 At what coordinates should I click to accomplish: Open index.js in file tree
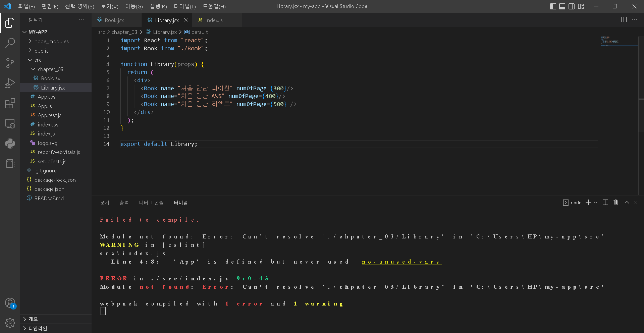[x=56, y=133]
